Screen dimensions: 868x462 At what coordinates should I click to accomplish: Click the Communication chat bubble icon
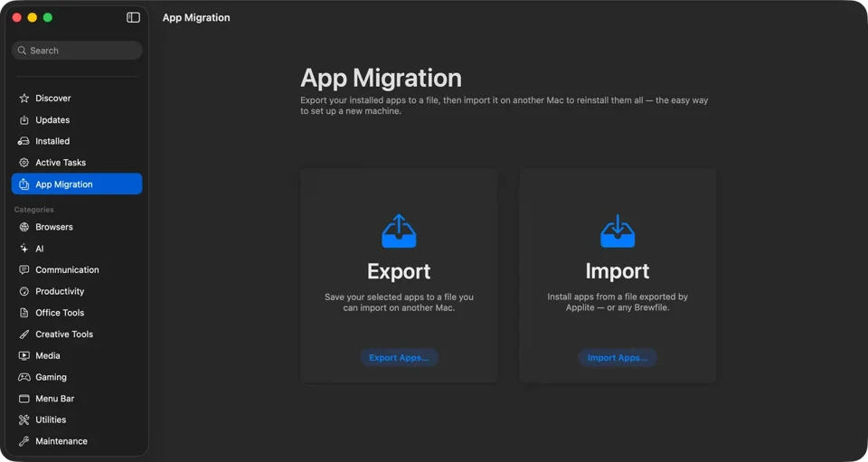pyautogui.click(x=24, y=270)
